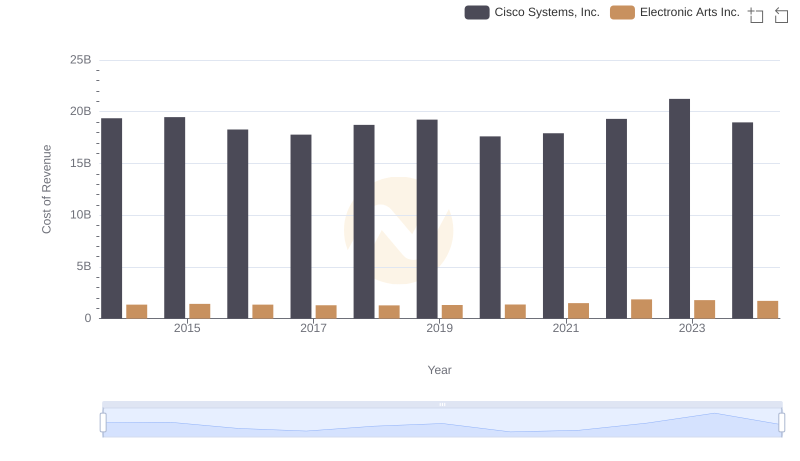Click the 2023 x-axis label
The image size is (800, 461).
[x=691, y=328]
